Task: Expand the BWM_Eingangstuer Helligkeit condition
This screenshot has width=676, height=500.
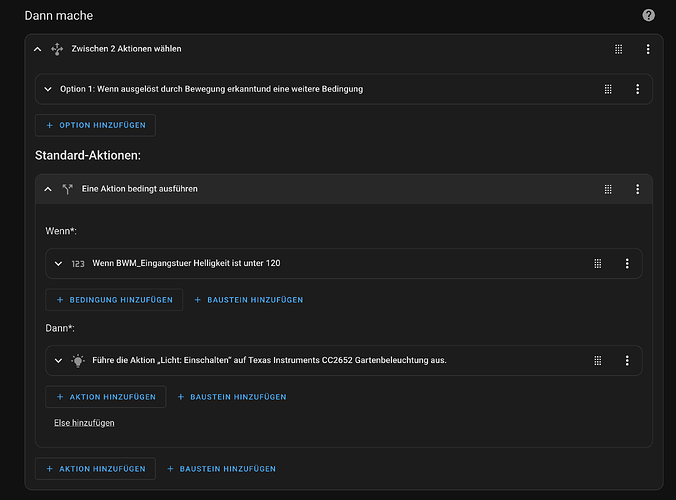Action: point(58,263)
